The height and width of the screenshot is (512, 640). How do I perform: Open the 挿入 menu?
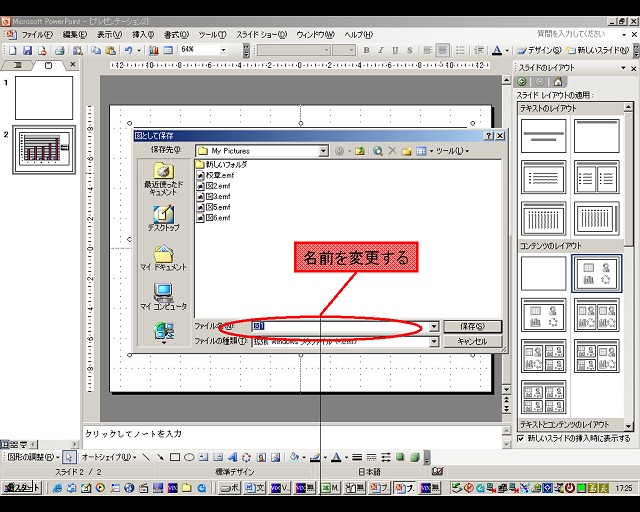(143, 35)
